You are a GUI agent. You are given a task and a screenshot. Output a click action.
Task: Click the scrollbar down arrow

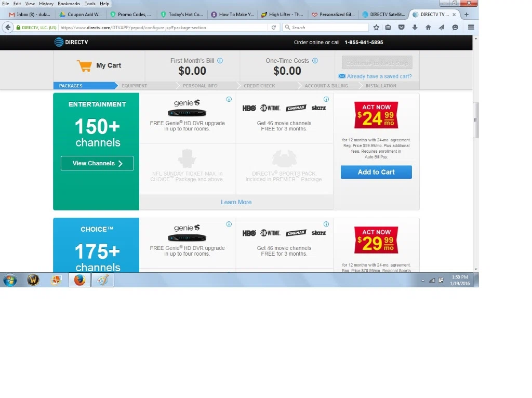pyautogui.click(x=476, y=269)
